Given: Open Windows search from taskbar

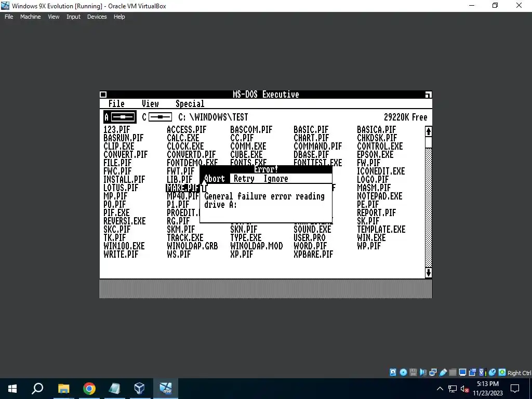Looking at the screenshot, I should (37, 389).
